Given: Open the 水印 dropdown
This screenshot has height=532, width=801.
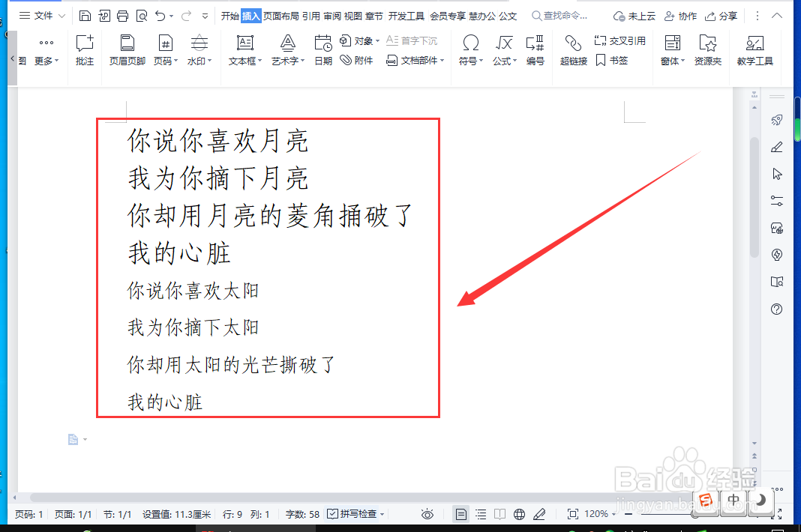Looking at the screenshot, I should coord(199,51).
